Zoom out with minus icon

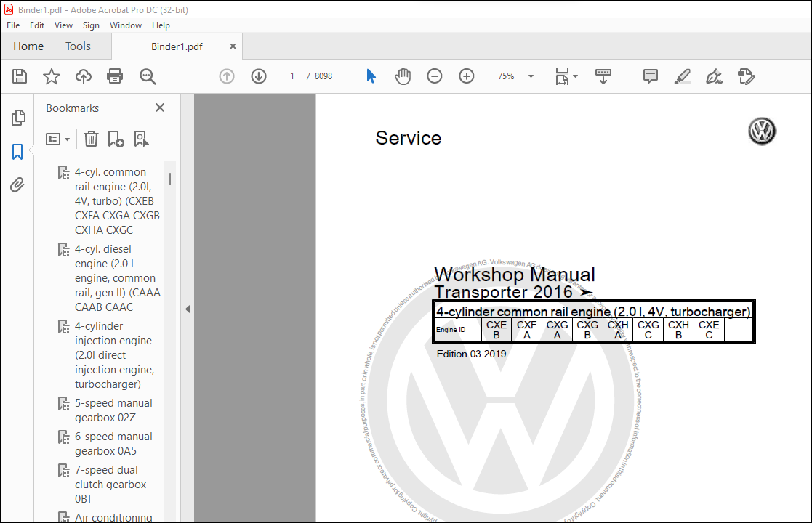tap(435, 76)
